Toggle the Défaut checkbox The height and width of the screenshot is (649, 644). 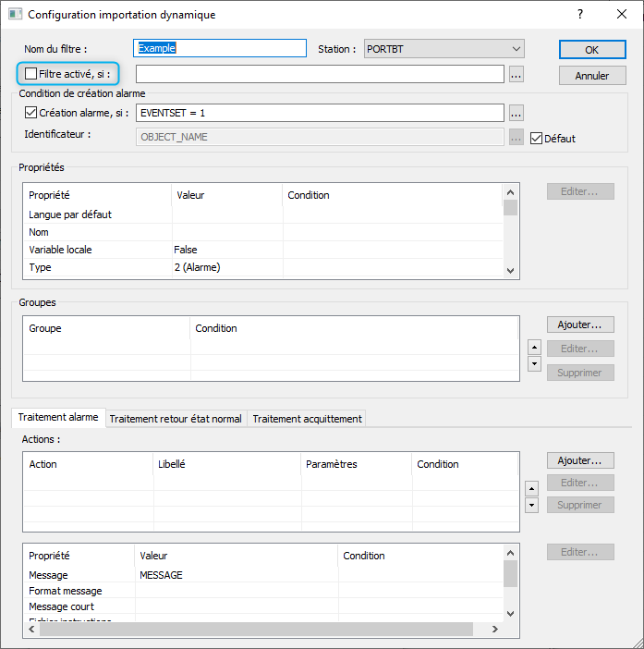coord(536,139)
